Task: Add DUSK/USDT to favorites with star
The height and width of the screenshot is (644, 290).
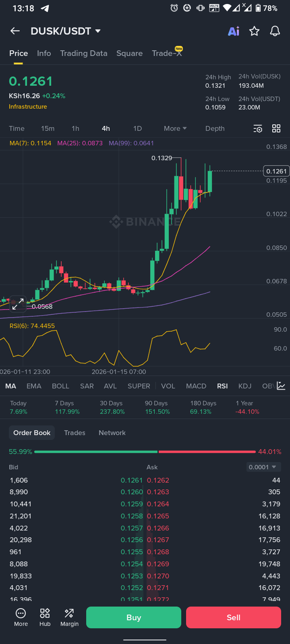Action: [254, 31]
